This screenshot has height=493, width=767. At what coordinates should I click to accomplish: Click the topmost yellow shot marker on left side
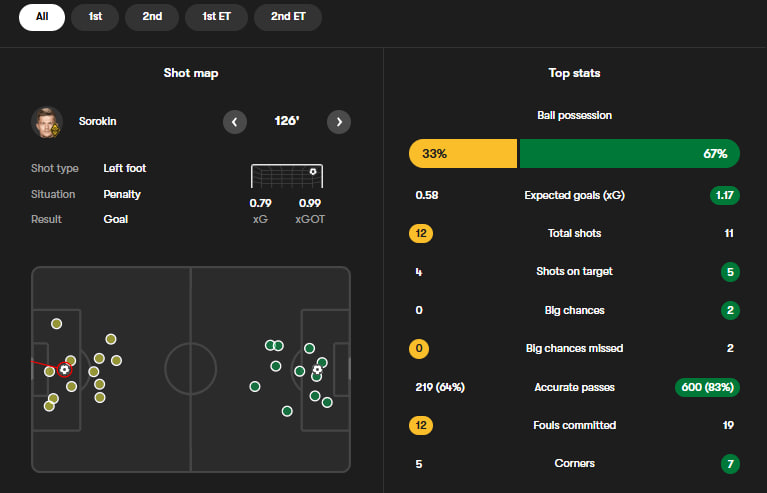56,323
